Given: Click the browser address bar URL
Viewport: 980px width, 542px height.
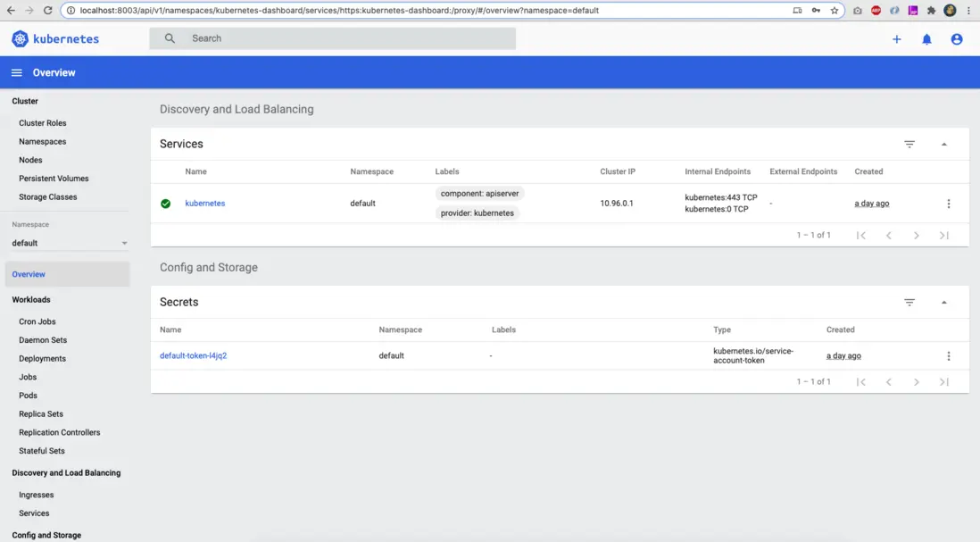Looking at the screenshot, I should pos(339,11).
